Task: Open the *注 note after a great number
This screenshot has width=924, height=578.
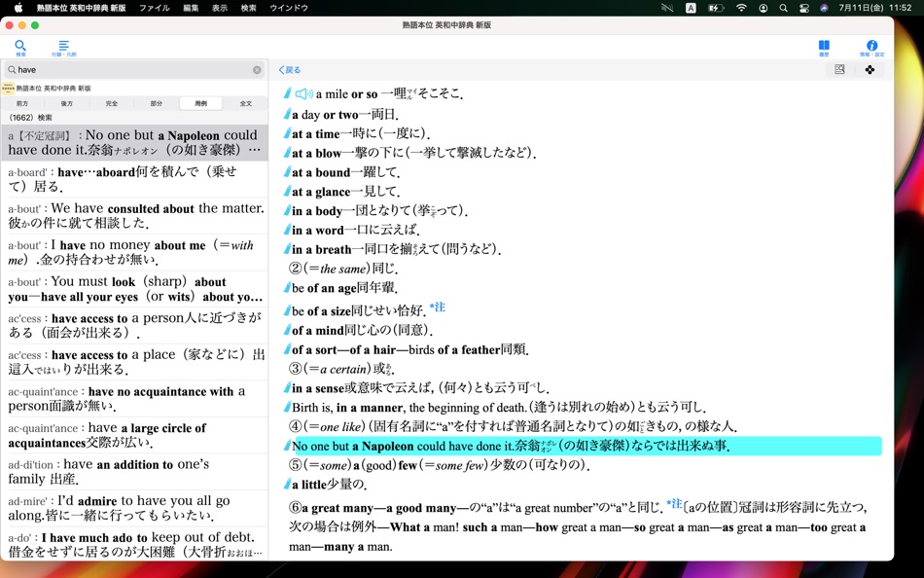Action: [x=674, y=504]
